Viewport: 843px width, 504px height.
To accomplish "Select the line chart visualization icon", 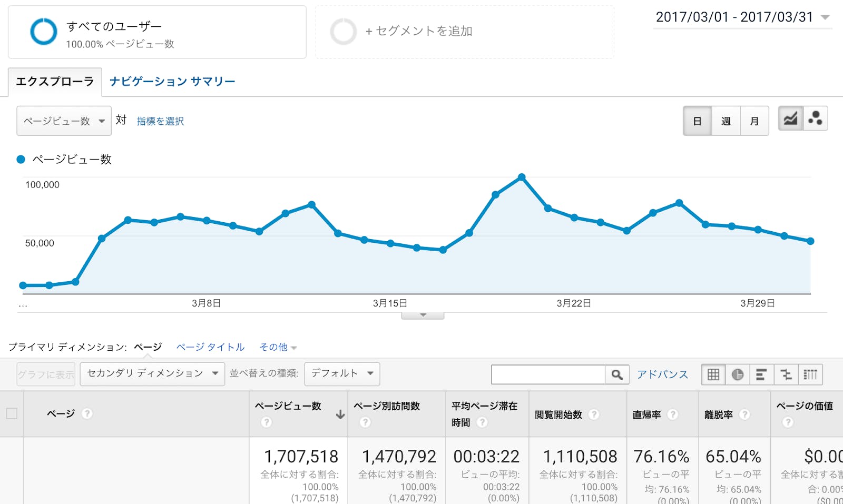I will [789, 119].
